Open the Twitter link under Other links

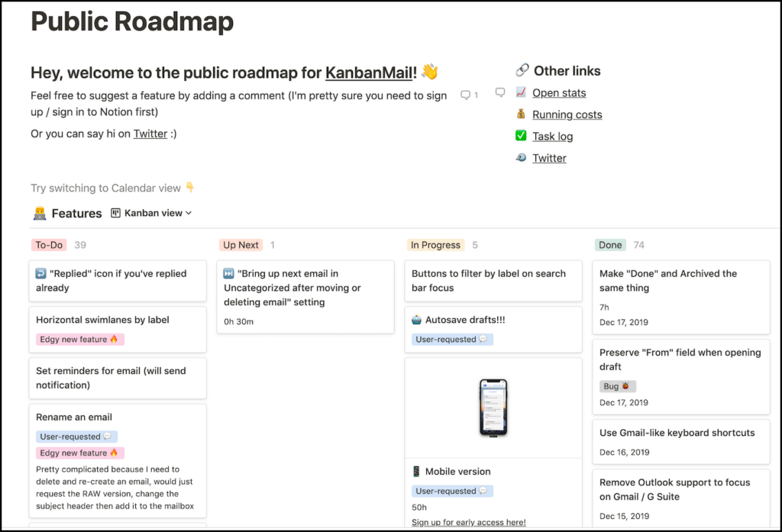549,158
